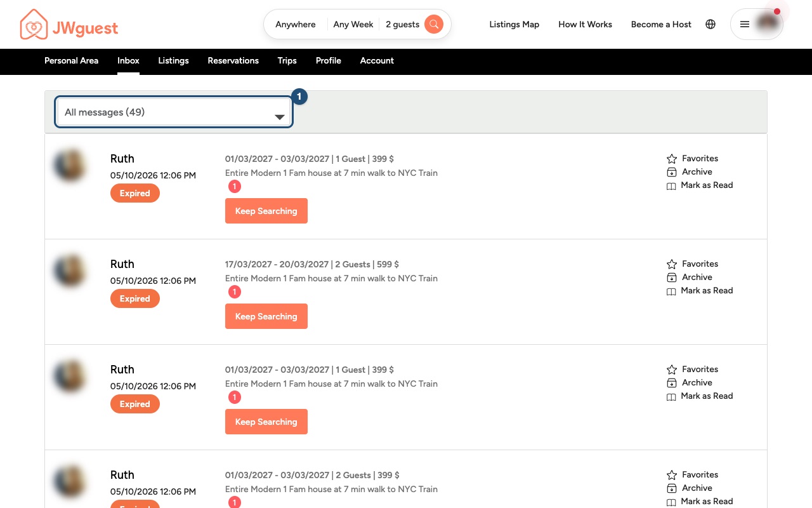This screenshot has height=508, width=812.
Task: Open the Listings Map link
Action: coord(514,24)
